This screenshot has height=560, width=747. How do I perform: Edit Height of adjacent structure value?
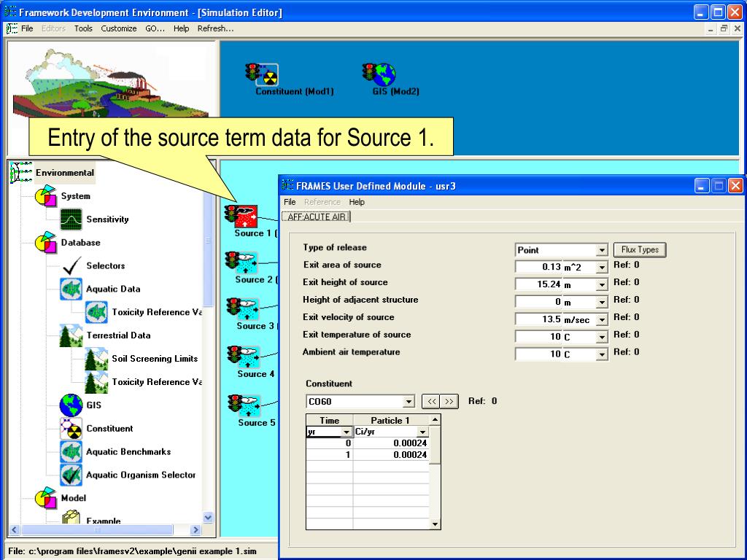[539, 302]
